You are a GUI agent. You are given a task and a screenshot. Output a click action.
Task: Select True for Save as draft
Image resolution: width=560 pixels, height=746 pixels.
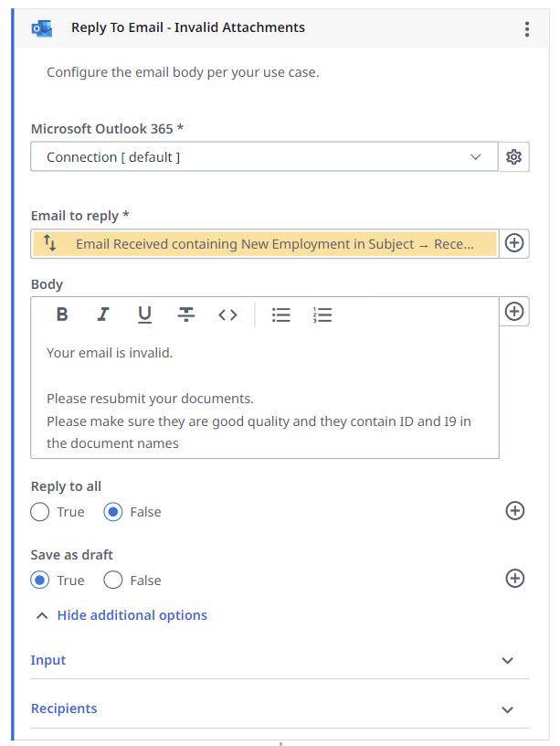pos(40,581)
